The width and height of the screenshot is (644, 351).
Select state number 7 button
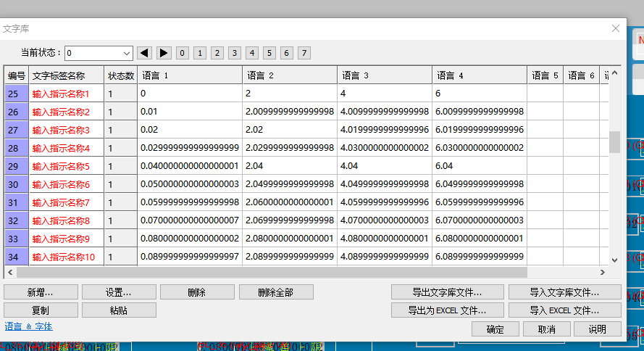[304, 53]
